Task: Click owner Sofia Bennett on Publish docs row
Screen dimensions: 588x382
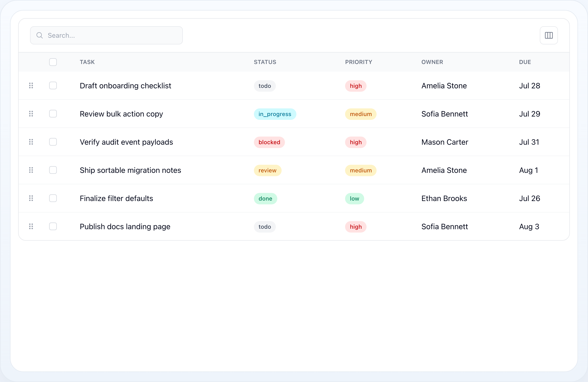Action: coord(444,227)
